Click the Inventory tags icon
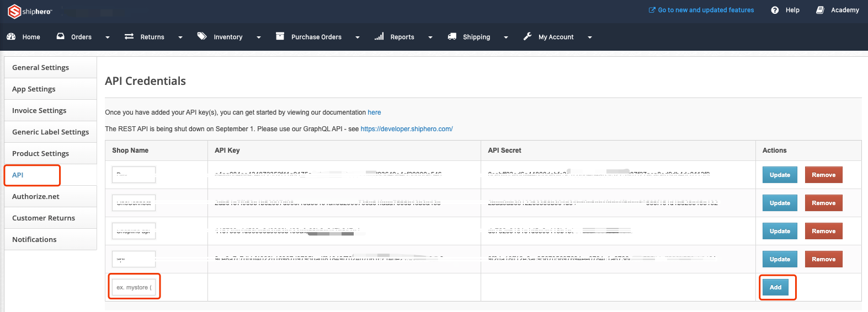Image resolution: width=868 pixels, height=312 pixels. pos(202,36)
